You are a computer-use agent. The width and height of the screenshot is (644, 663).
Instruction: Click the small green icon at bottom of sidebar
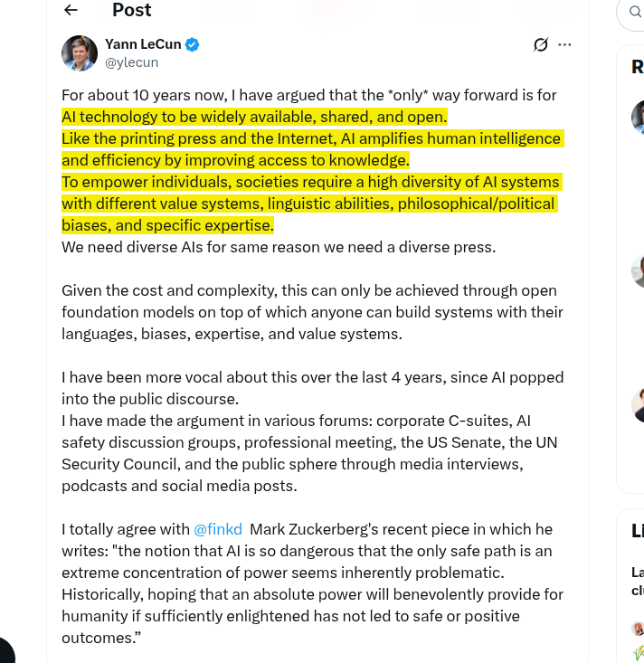(639, 653)
